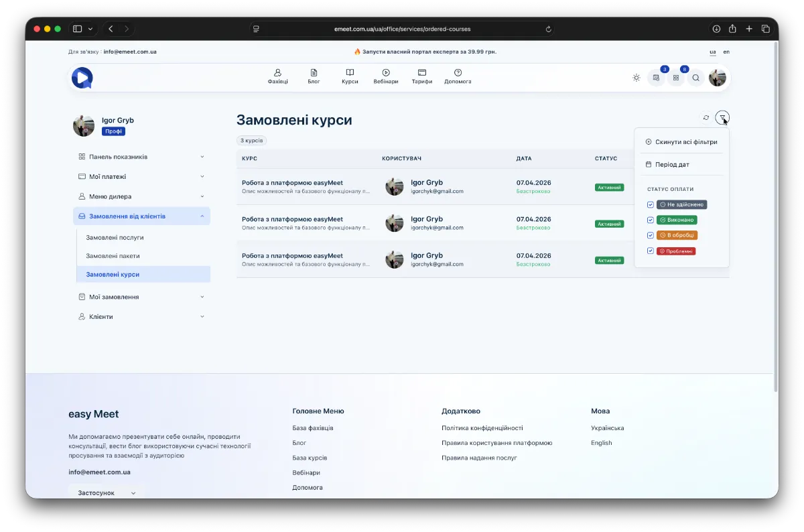Open the grid apps icon with badge
Screen dimensions: 804x532
(676, 78)
